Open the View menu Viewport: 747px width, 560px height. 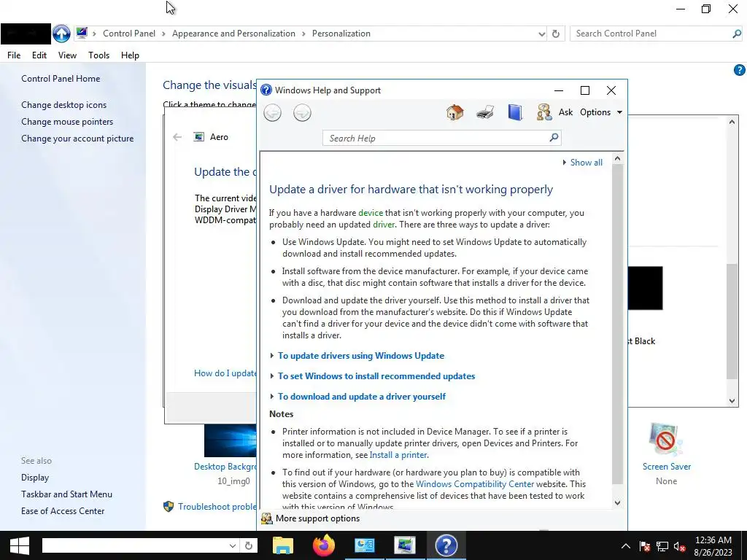[67, 55]
